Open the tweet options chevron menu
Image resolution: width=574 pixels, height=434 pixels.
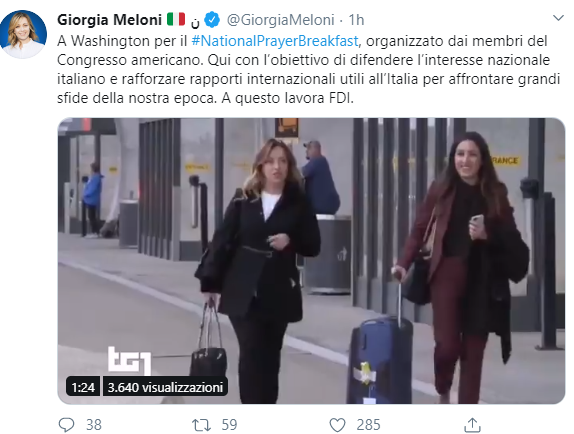tap(558, 18)
